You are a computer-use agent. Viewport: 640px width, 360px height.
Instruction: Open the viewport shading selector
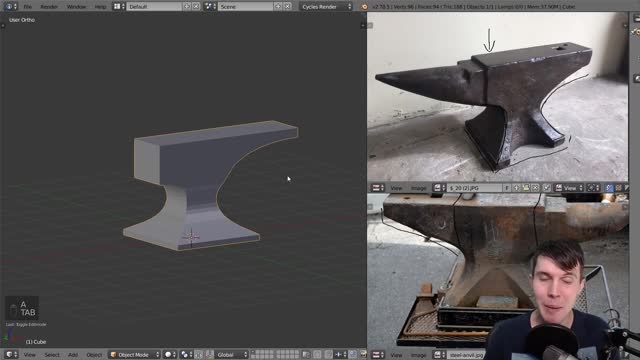tap(170, 355)
